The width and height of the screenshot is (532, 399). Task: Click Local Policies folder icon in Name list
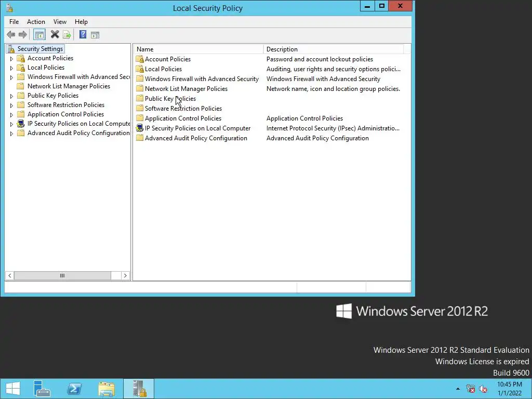140,69
